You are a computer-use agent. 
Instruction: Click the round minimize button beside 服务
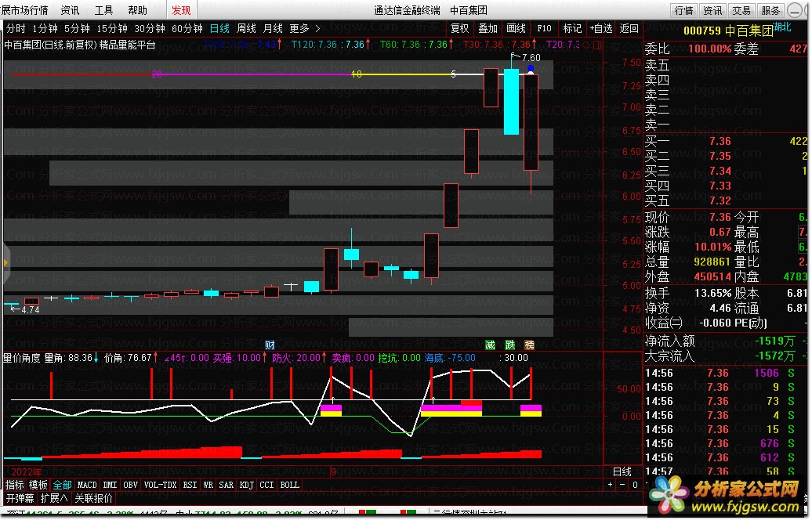pyautogui.click(x=794, y=10)
